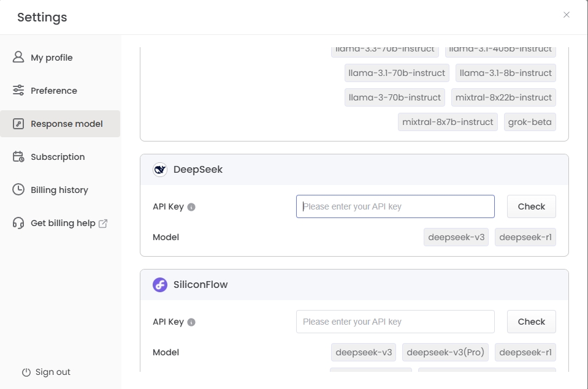Focus the SiliconFlow API key input field
This screenshot has width=588, height=389.
click(395, 322)
